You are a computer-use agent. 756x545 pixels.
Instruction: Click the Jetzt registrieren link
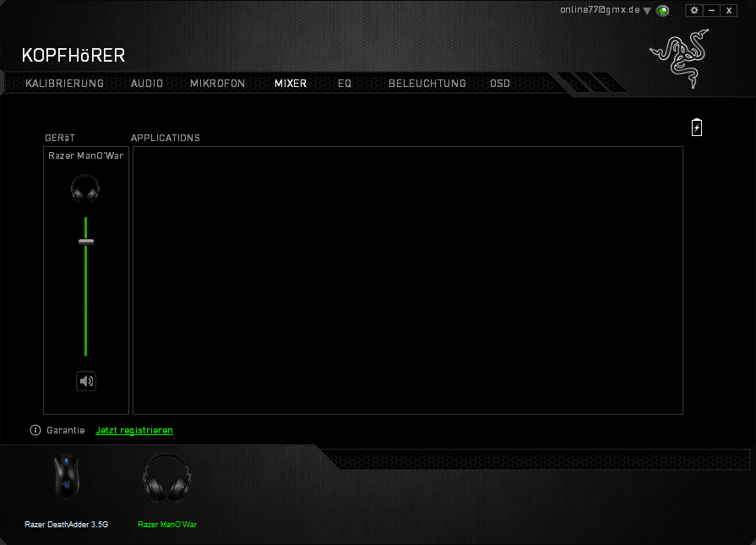pos(134,430)
